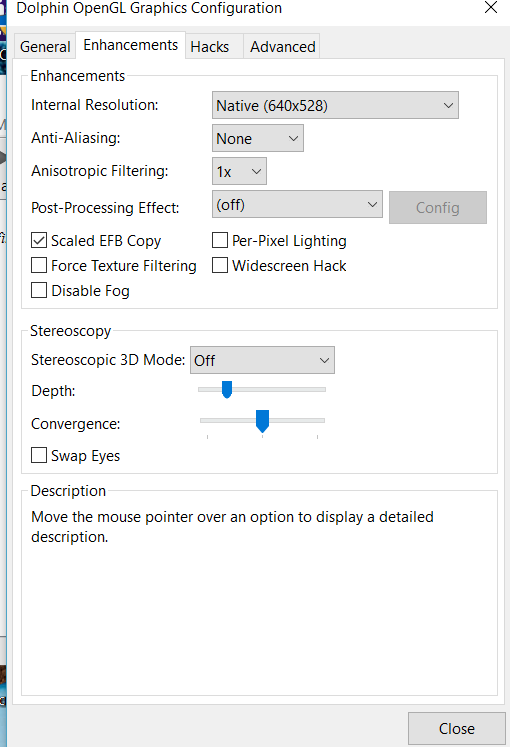Image resolution: width=510 pixels, height=747 pixels.
Task: Close the Dolphin graphics configuration window
Action: [490, 8]
